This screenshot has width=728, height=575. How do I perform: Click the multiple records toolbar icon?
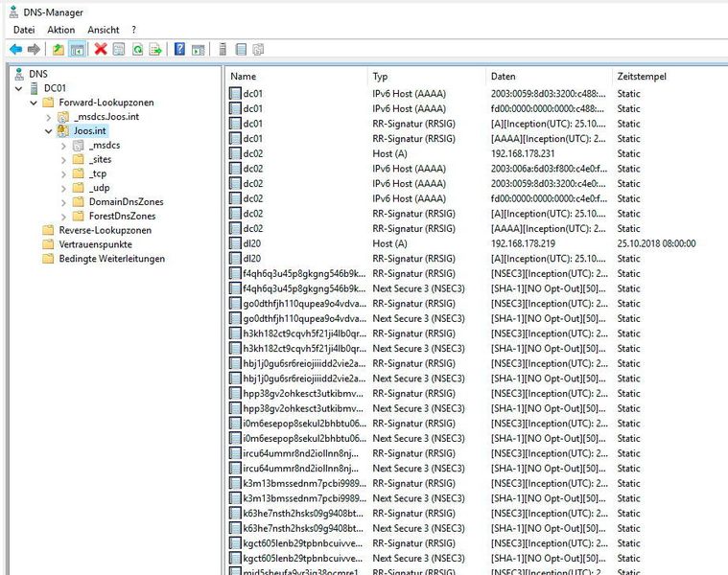tap(258, 49)
